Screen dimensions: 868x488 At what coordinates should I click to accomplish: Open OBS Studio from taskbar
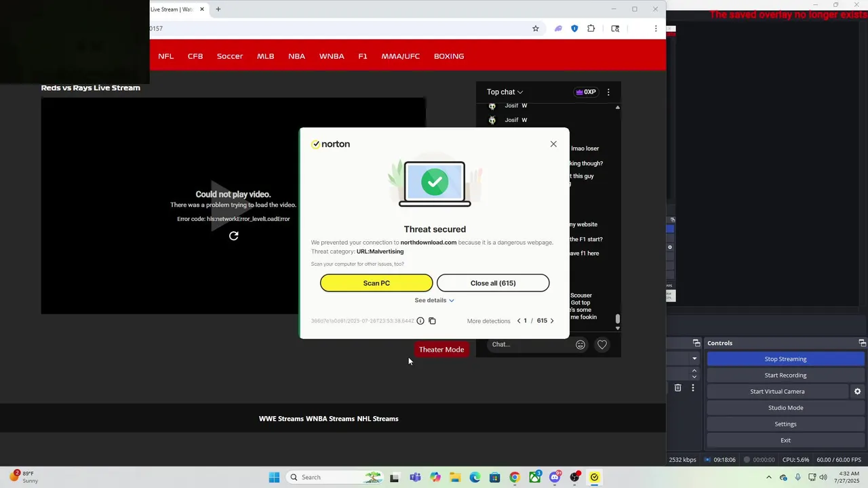575,477
